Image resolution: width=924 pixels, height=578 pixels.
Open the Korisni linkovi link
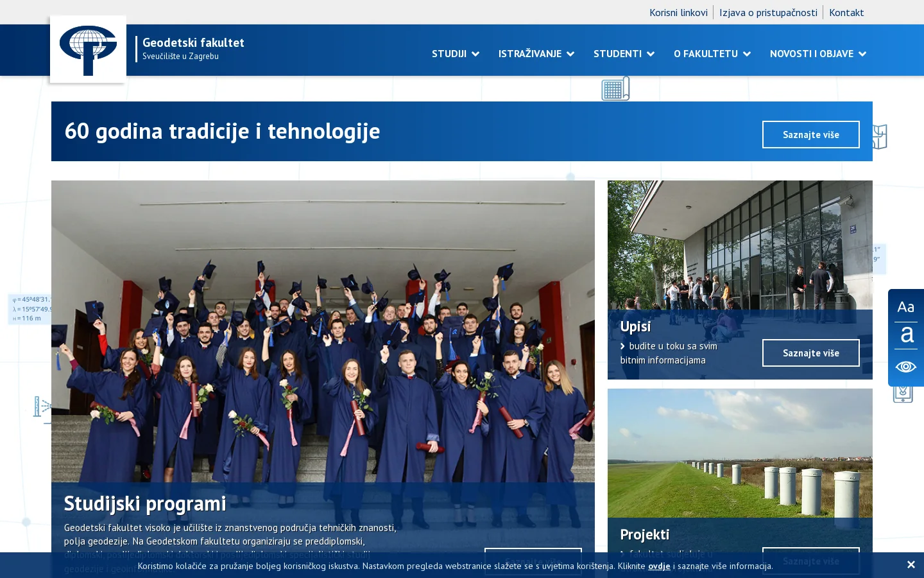(x=678, y=12)
